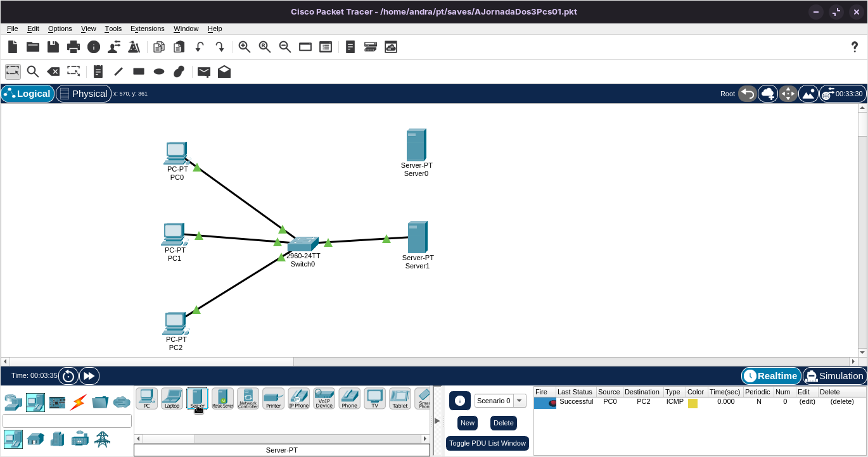
Task: Pick the Meraki Server device
Action: pyautogui.click(x=222, y=399)
